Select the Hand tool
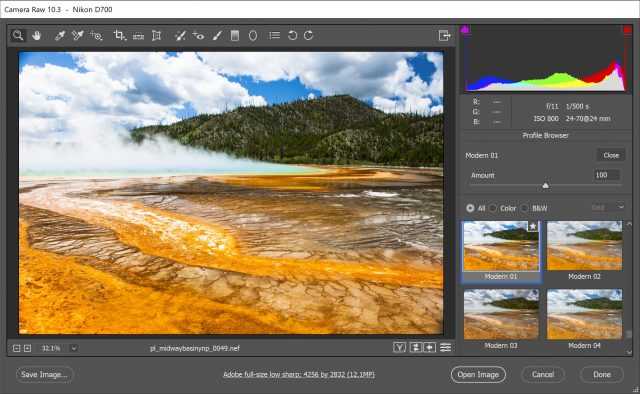Viewport: 640px width, 394px height. tap(37, 36)
